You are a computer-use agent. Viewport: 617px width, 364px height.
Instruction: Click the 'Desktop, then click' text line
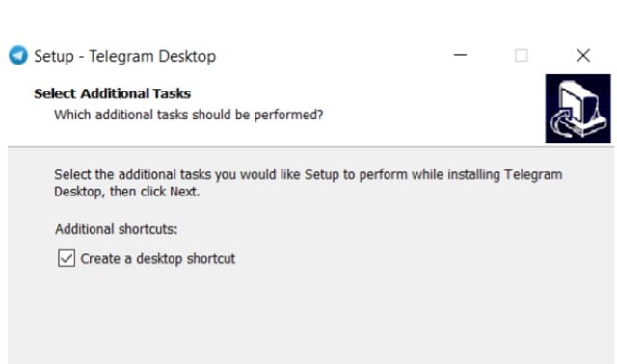click(110, 192)
